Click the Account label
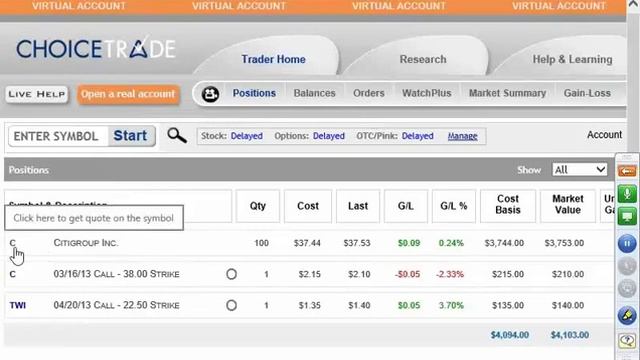The image size is (640, 360). [x=604, y=135]
